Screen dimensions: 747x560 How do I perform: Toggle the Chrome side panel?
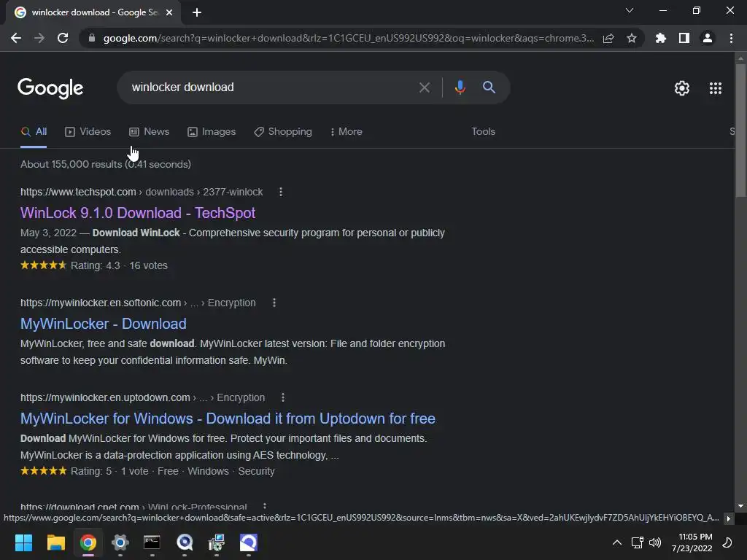click(684, 38)
